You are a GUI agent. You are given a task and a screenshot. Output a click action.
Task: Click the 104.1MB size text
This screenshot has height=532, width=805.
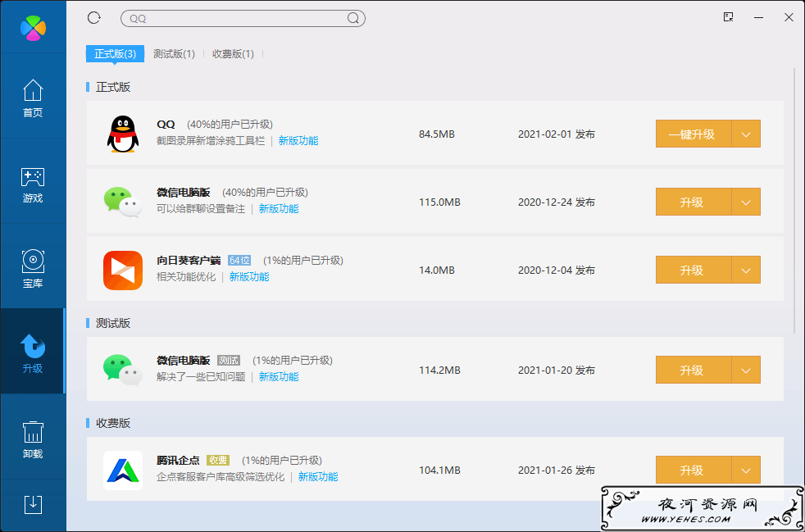click(439, 471)
